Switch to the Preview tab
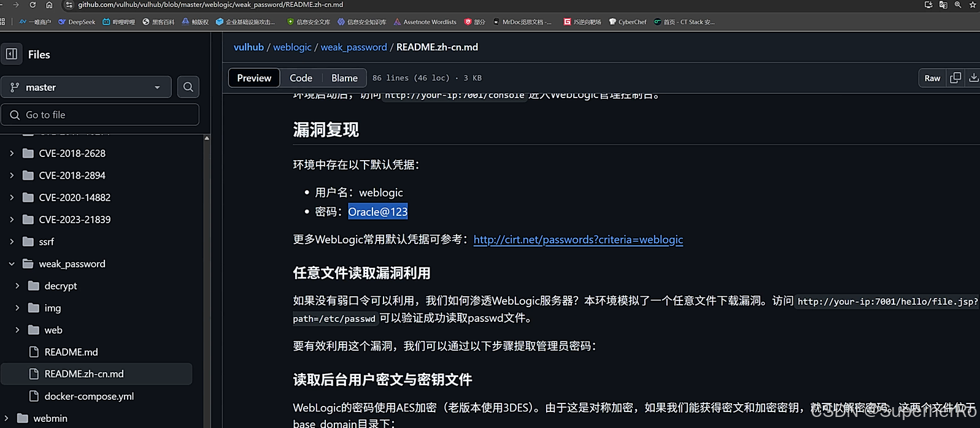 point(254,78)
